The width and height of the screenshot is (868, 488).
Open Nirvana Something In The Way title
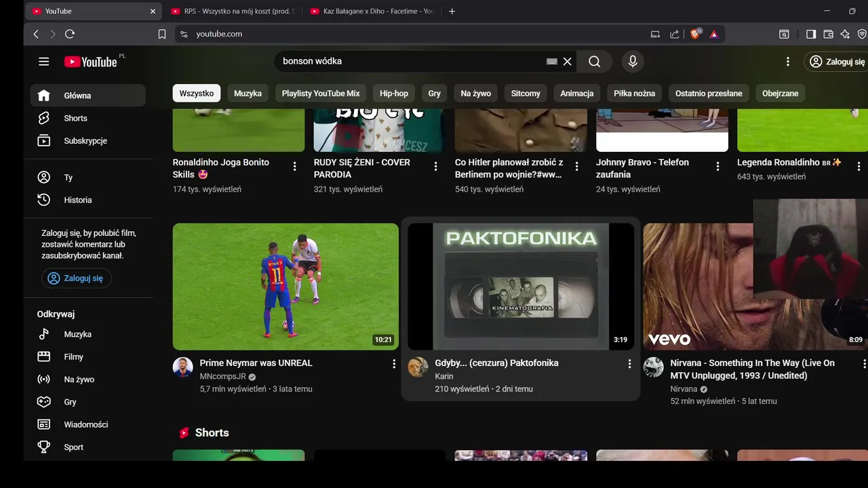753,369
